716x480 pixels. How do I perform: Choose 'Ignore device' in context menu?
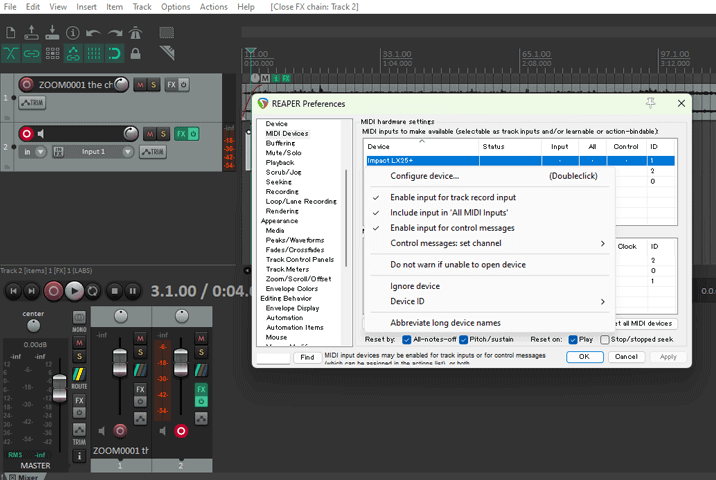489,286
